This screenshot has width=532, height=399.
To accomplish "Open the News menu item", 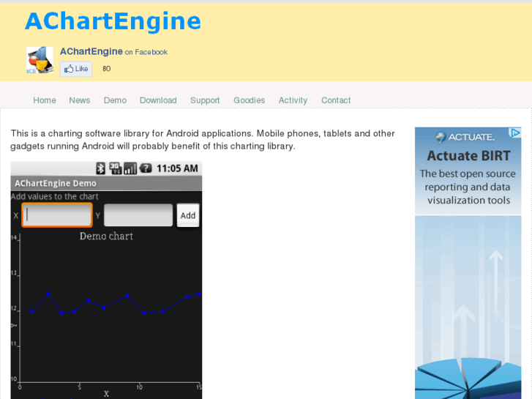I will point(79,100).
